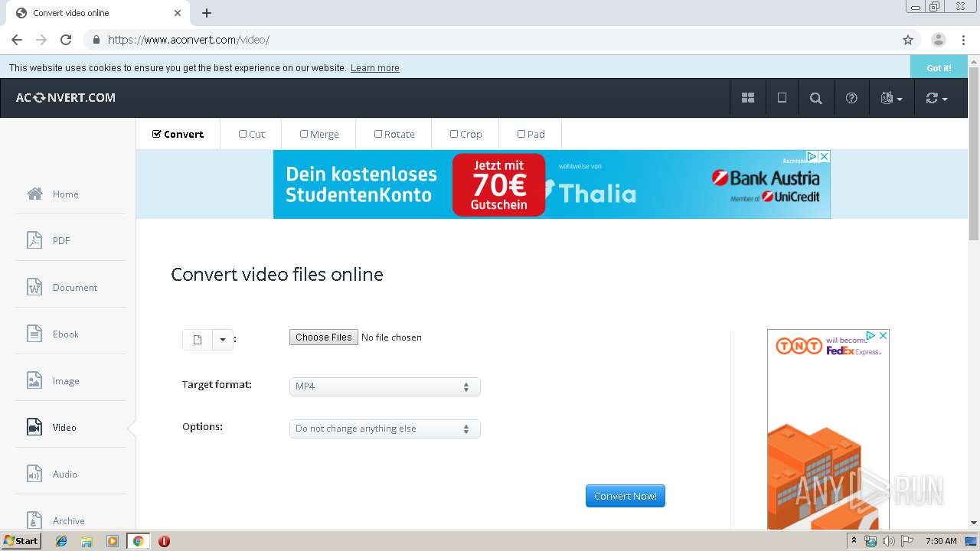Click the taskbar clock 7:30 AM
The width and height of the screenshot is (980, 551).
tap(941, 541)
